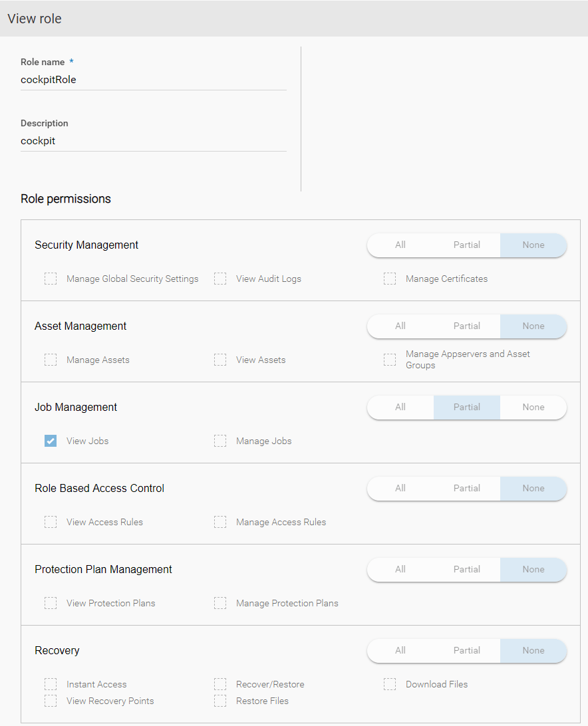Check the View Access Rules checkbox
The image size is (588, 726).
click(51, 522)
